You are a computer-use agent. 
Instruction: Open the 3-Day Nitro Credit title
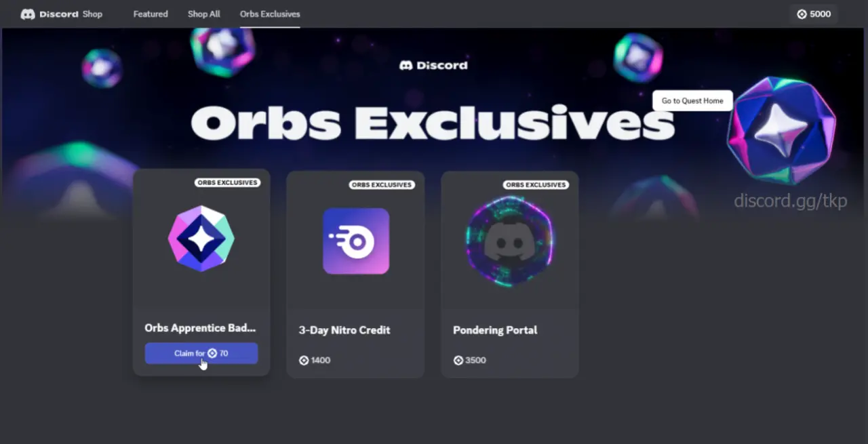tap(344, 330)
